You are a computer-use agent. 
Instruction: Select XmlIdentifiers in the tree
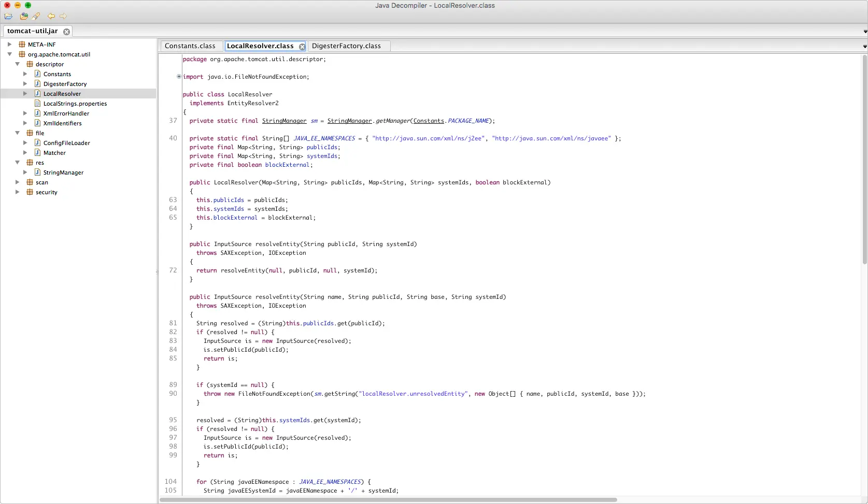(x=63, y=123)
